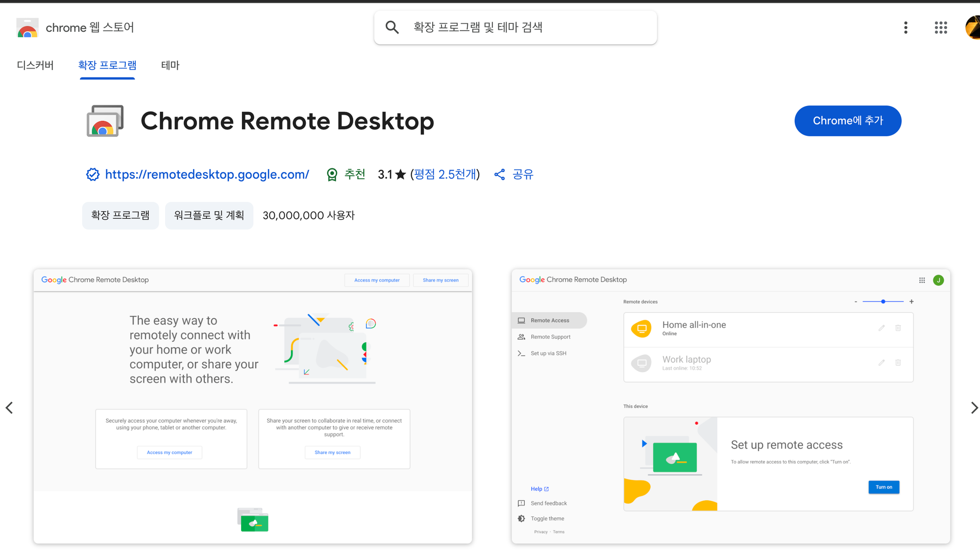This screenshot has height=560, width=980.
Task: Click the Chrome Remote Desktop extension icon
Action: click(x=105, y=121)
